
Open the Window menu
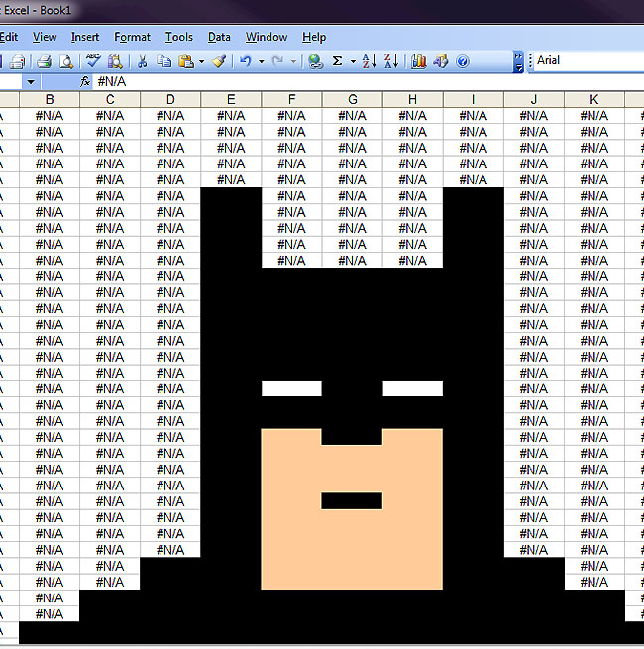click(267, 37)
